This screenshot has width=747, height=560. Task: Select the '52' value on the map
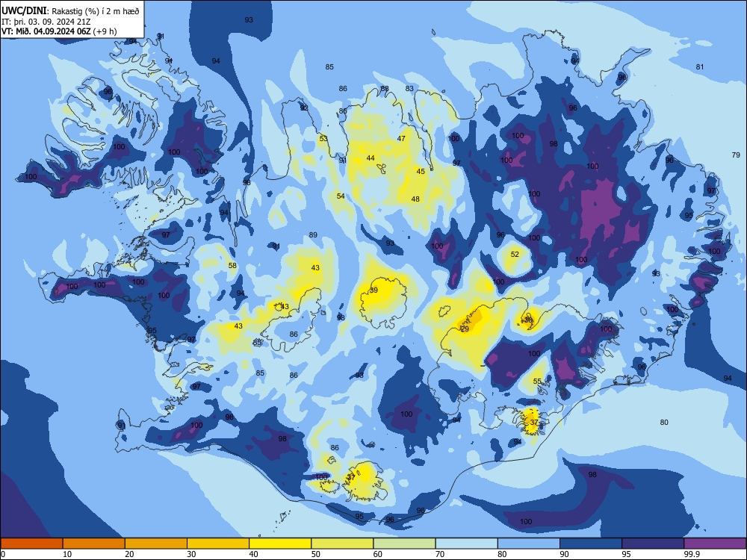point(515,255)
